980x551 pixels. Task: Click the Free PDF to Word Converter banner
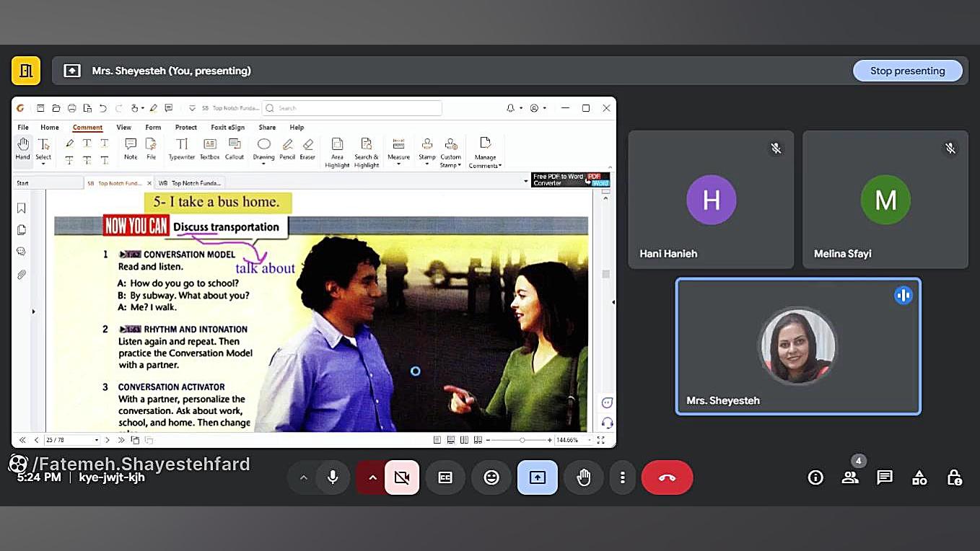[571, 180]
